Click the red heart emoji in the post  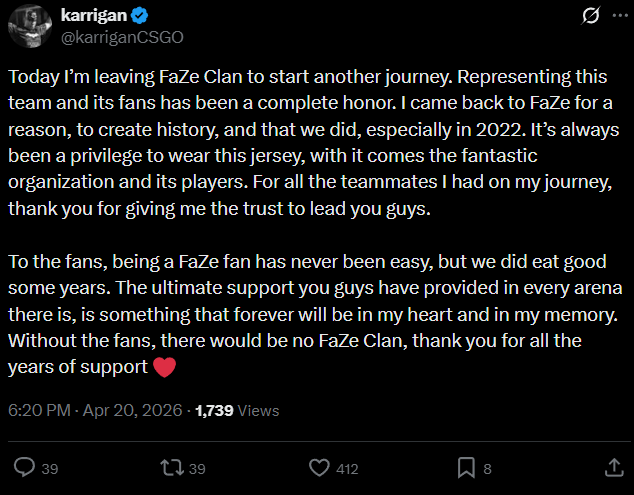pyautogui.click(x=165, y=368)
